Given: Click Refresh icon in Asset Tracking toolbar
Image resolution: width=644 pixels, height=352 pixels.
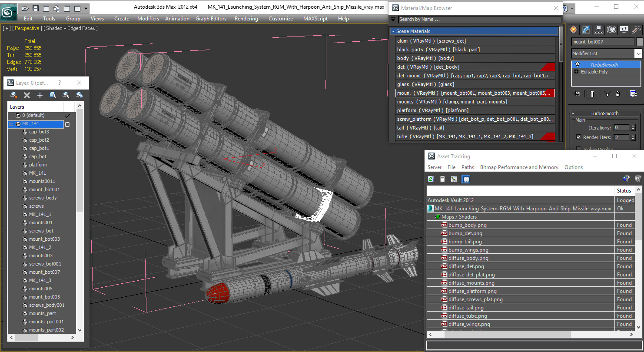Looking at the screenshot, I should [x=431, y=179].
